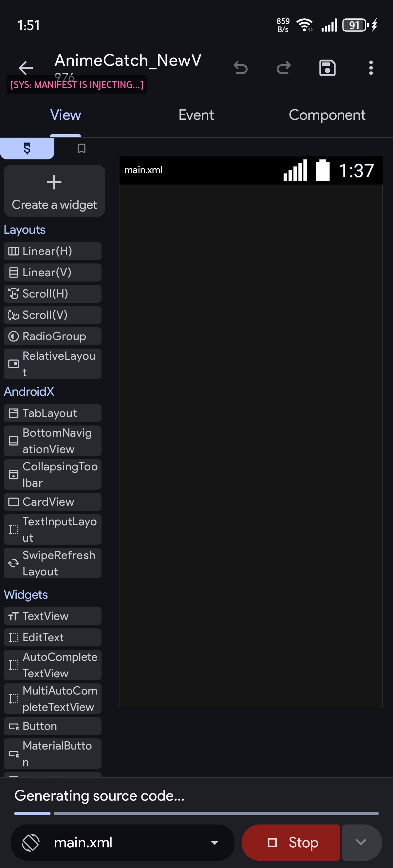Pick the Linear(H) layout widget

pos(53,251)
